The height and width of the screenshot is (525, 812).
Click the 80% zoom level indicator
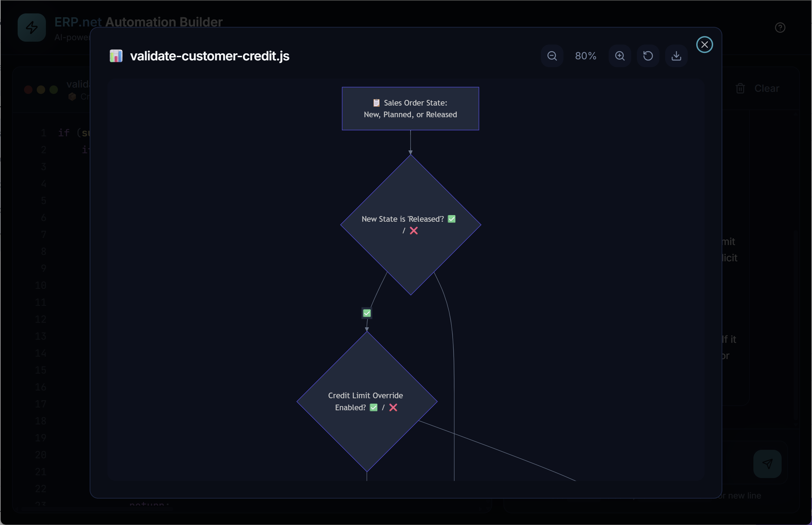tap(586, 56)
